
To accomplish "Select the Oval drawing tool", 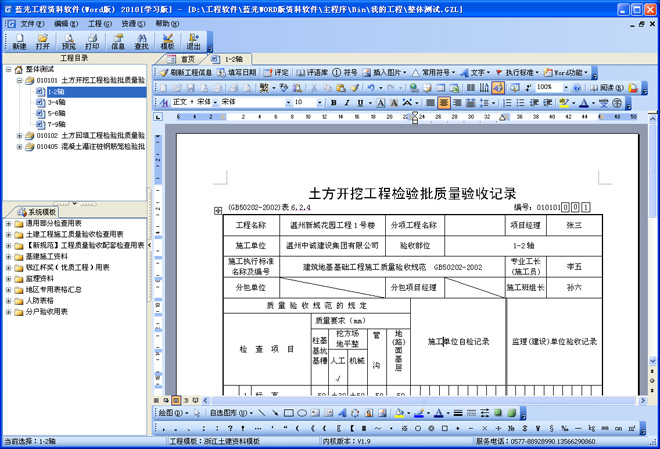I will pos(302,413).
